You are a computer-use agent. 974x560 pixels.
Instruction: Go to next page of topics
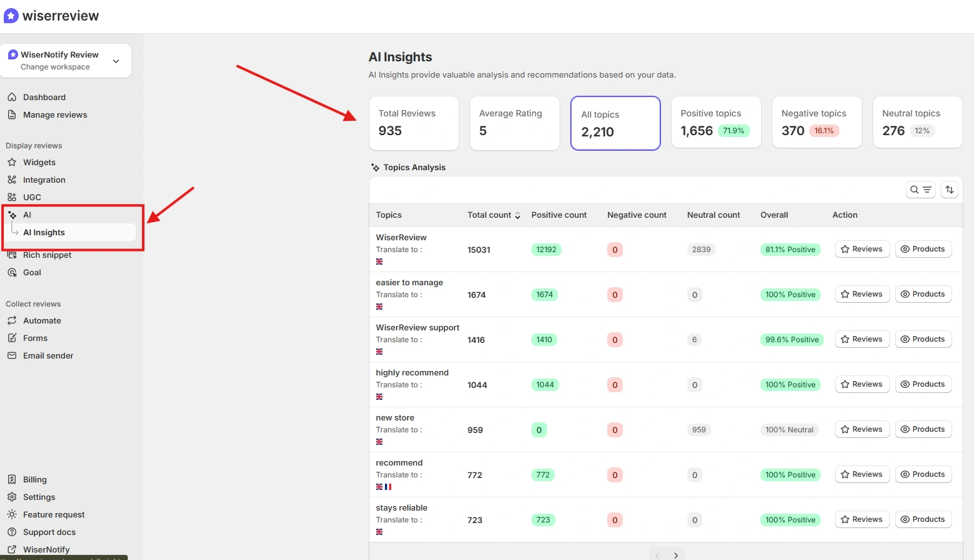(675, 554)
